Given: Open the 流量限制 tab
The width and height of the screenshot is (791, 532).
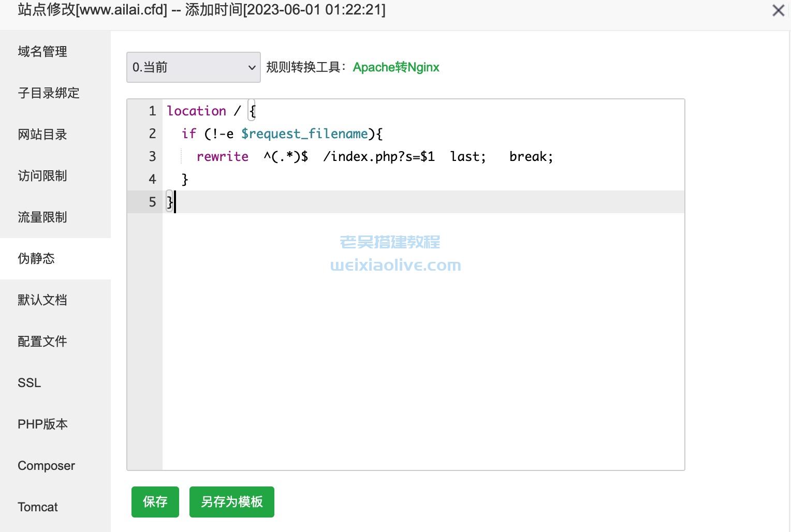Looking at the screenshot, I should tap(42, 217).
